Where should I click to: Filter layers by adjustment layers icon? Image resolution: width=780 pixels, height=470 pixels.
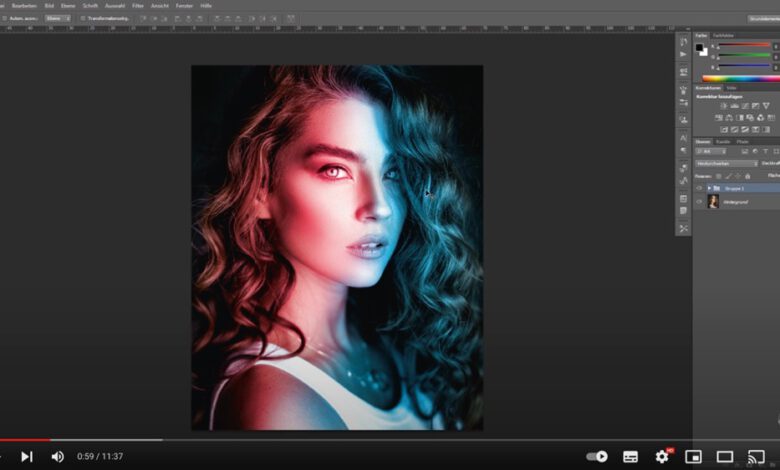coord(755,151)
